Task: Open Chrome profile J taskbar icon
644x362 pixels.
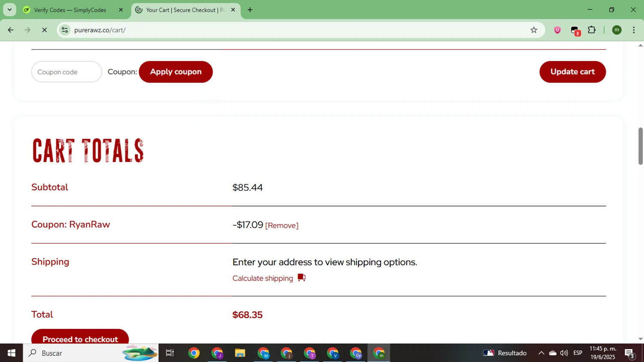Action: (217, 353)
